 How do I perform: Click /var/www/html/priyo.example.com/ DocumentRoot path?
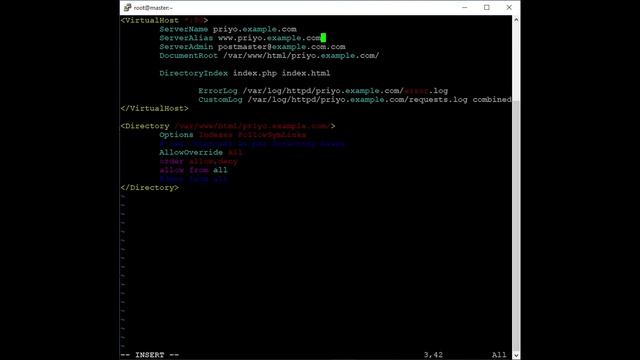point(301,56)
